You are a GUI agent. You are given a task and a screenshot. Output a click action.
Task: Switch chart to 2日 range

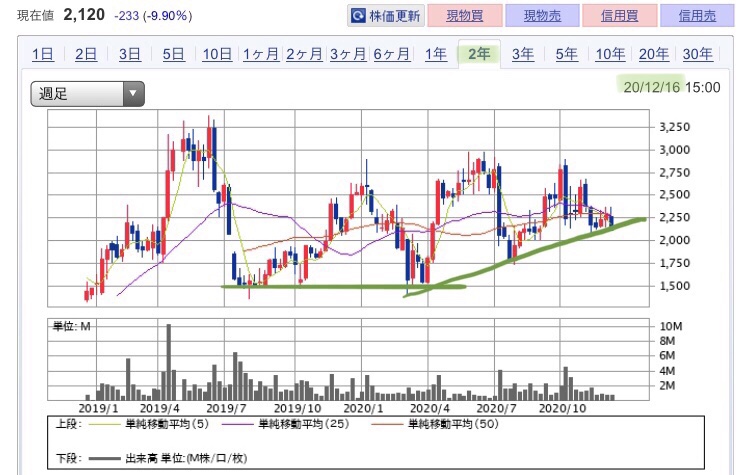86,54
